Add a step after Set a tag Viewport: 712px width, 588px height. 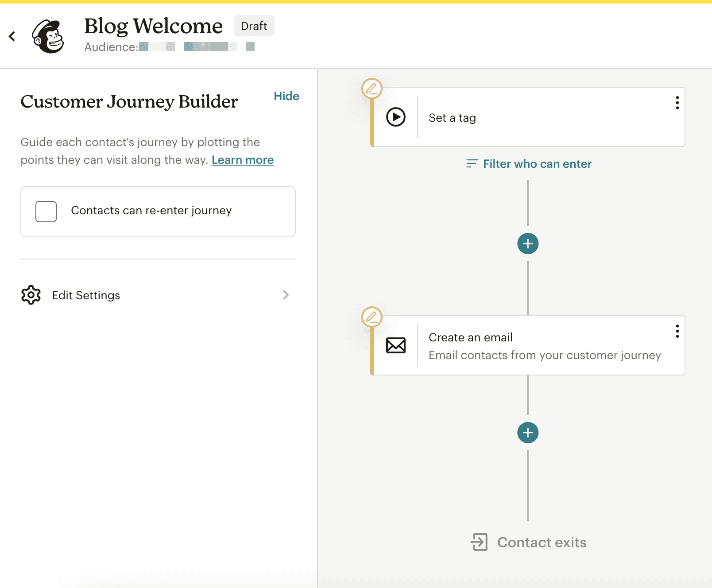(x=527, y=243)
